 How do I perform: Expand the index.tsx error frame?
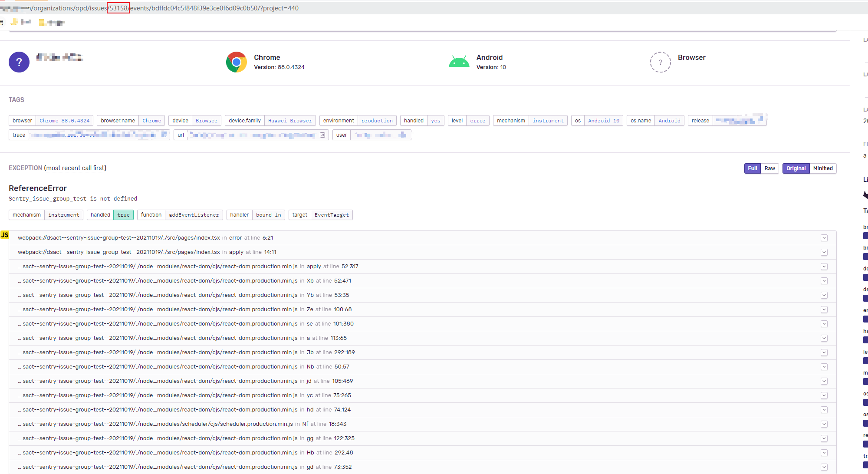[824, 238]
